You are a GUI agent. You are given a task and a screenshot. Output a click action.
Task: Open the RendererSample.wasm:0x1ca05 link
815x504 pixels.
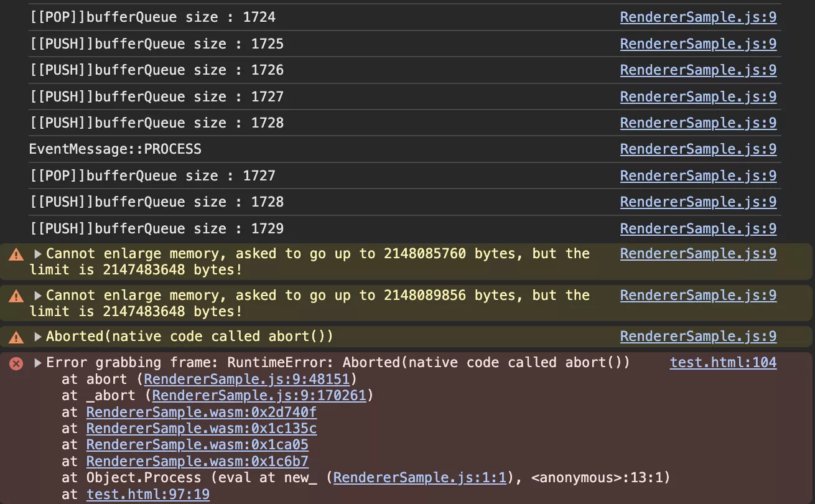click(197, 445)
